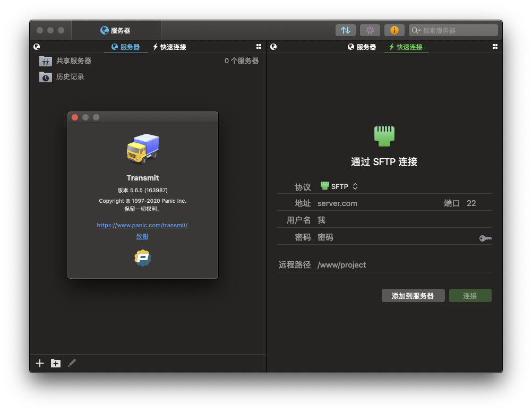The height and width of the screenshot is (412, 532).
Task: Click the key icon beside password
Action: click(485, 238)
